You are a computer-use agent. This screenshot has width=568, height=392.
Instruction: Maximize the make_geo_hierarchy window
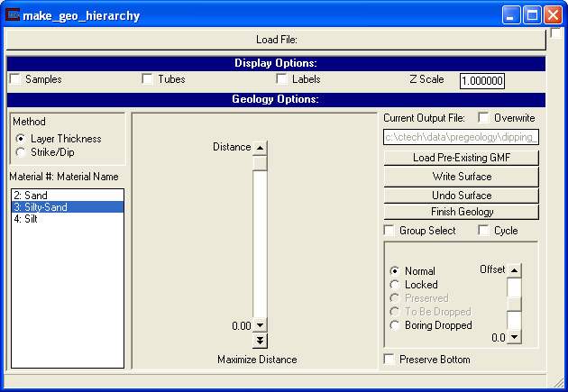pyautogui.click(x=532, y=15)
